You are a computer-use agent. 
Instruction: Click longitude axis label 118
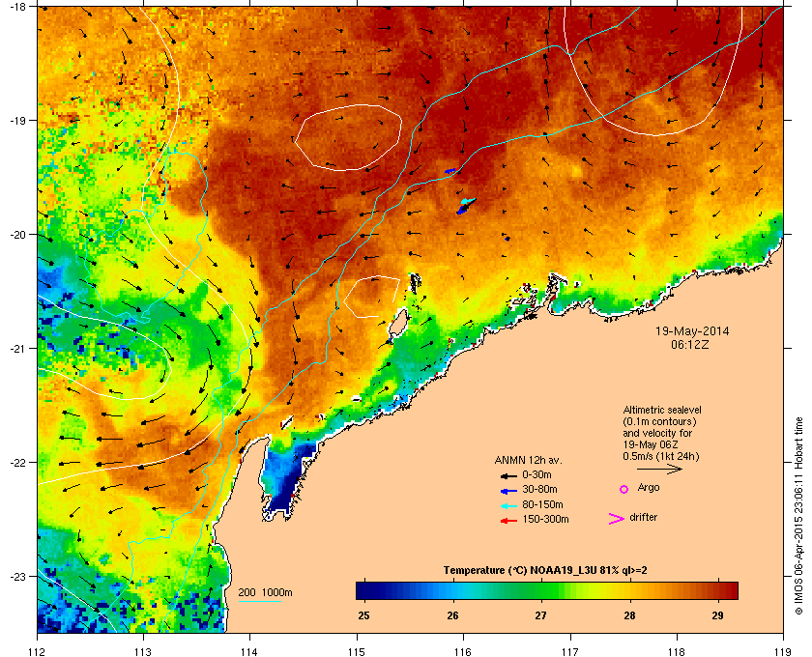pos(677,652)
